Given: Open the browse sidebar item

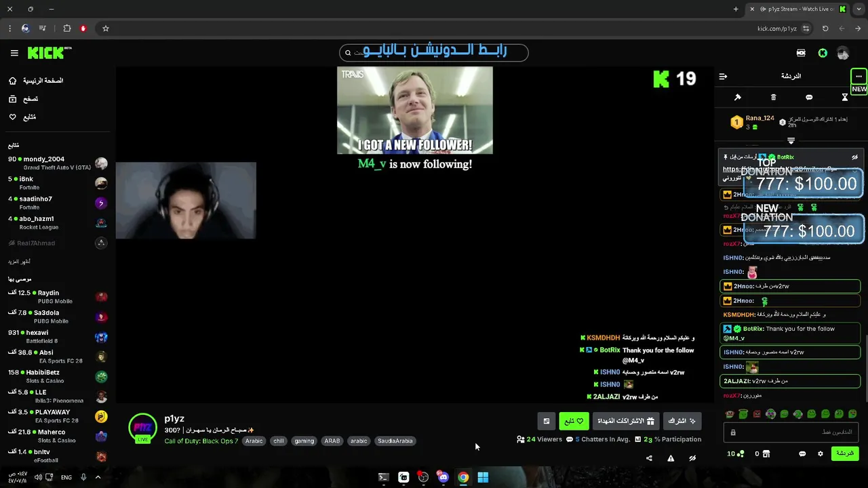Looking at the screenshot, I should pos(24,99).
